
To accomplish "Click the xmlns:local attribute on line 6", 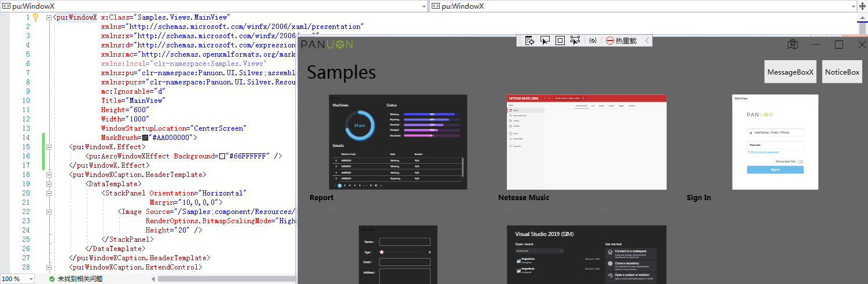I will 184,64.
